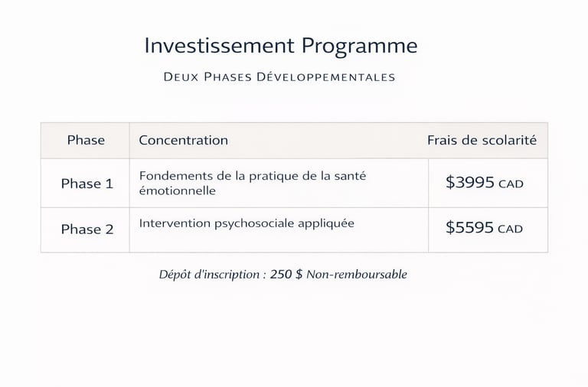Click the Frais de scolarité header
The width and height of the screenshot is (588, 387).
482,140
